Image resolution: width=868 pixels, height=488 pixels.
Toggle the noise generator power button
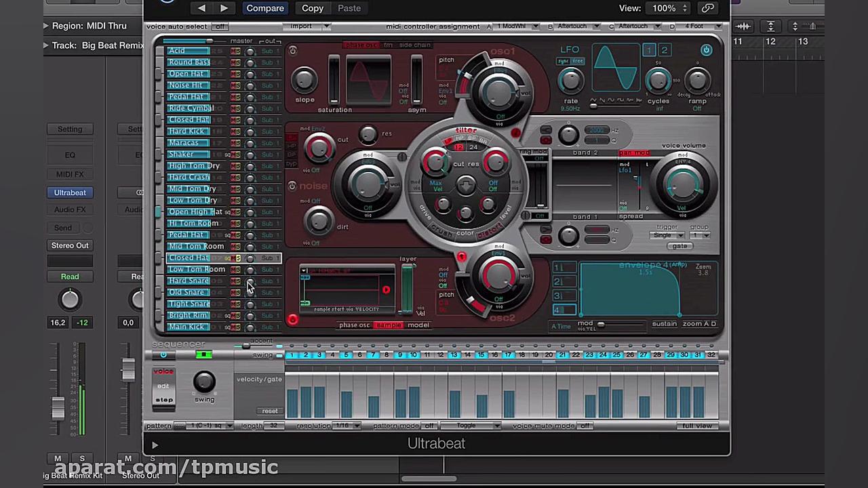(292, 186)
